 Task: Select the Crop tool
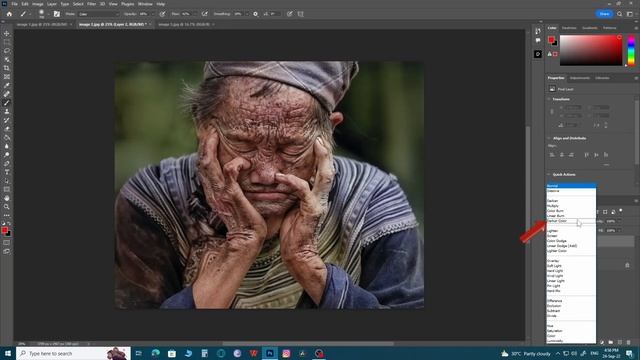[7, 68]
